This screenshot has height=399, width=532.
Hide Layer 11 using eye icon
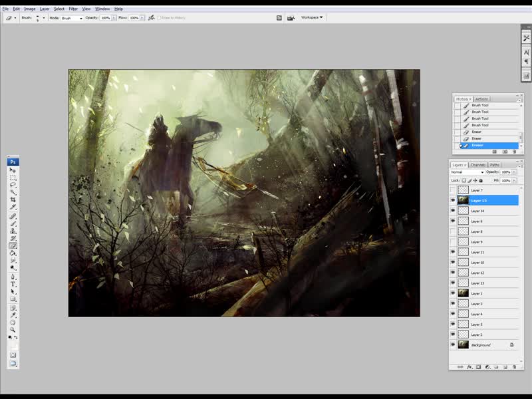[x=453, y=252]
